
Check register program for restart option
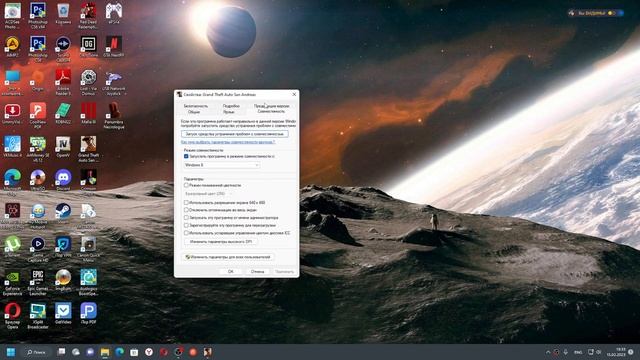coord(186,225)
